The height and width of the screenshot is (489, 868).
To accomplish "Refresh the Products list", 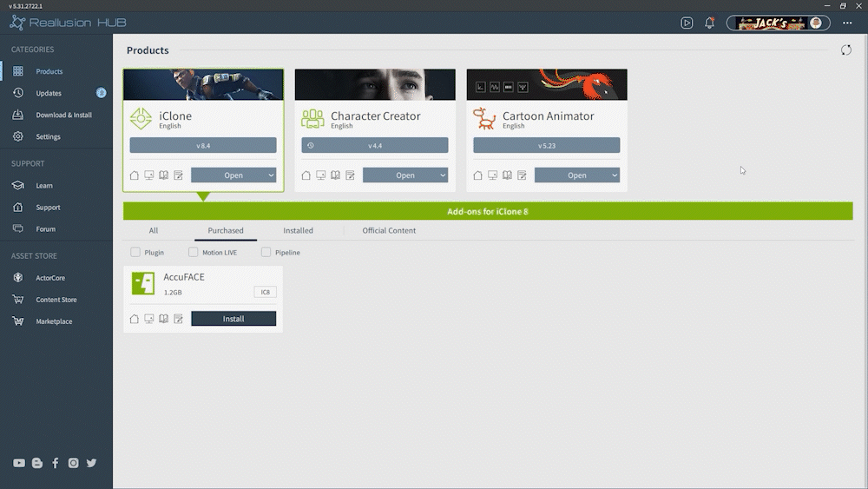I will 845,50.
